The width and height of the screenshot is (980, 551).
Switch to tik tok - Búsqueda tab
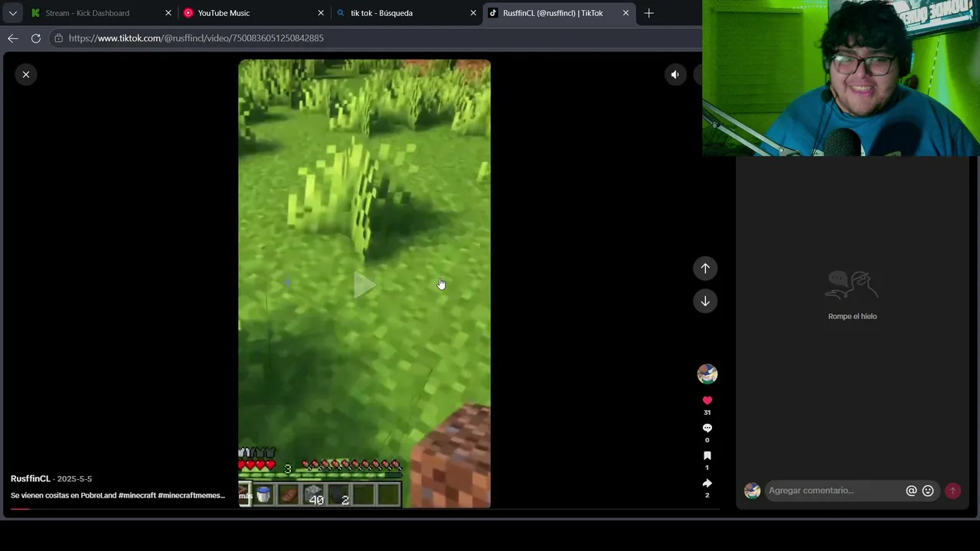pos(407,13)
